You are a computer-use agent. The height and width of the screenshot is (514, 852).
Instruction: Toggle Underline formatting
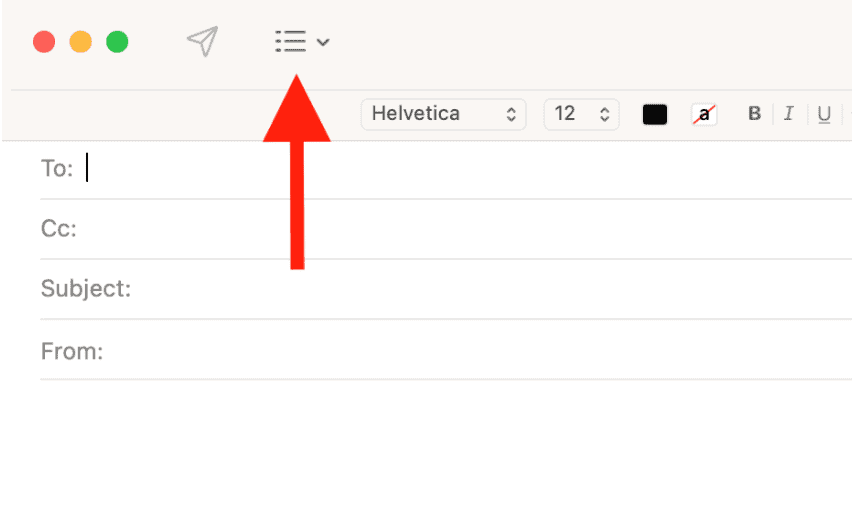[x=824, y=114]
